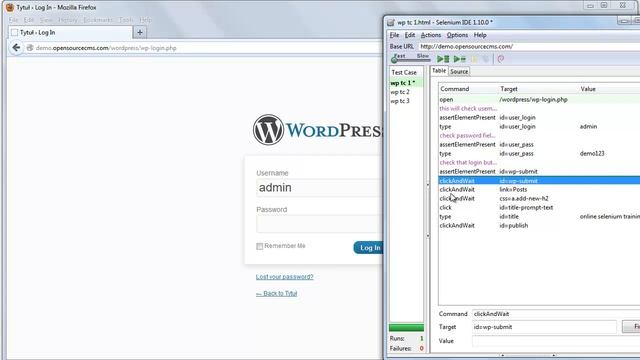Click the Log In button
Screen dimensions: 640x360
click(368, 248)
